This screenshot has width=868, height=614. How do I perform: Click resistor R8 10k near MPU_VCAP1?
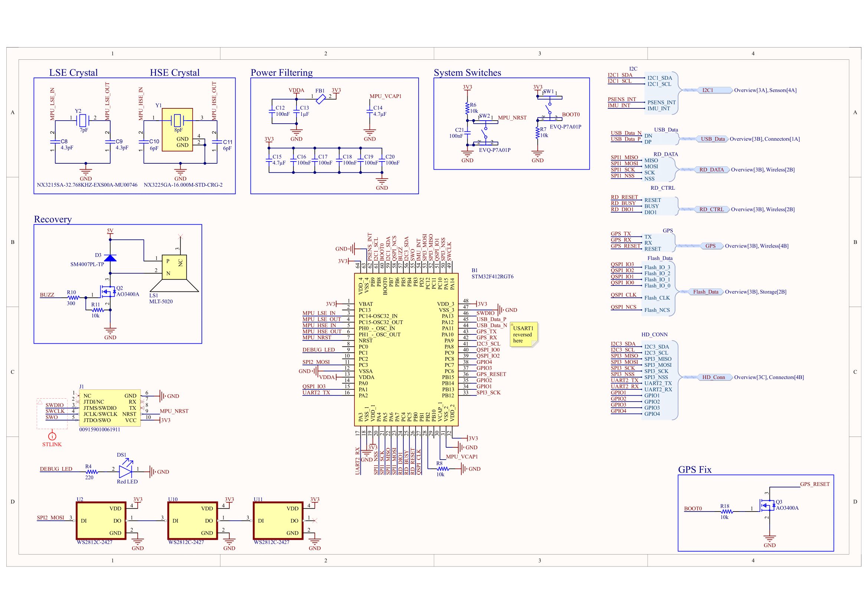443,469
